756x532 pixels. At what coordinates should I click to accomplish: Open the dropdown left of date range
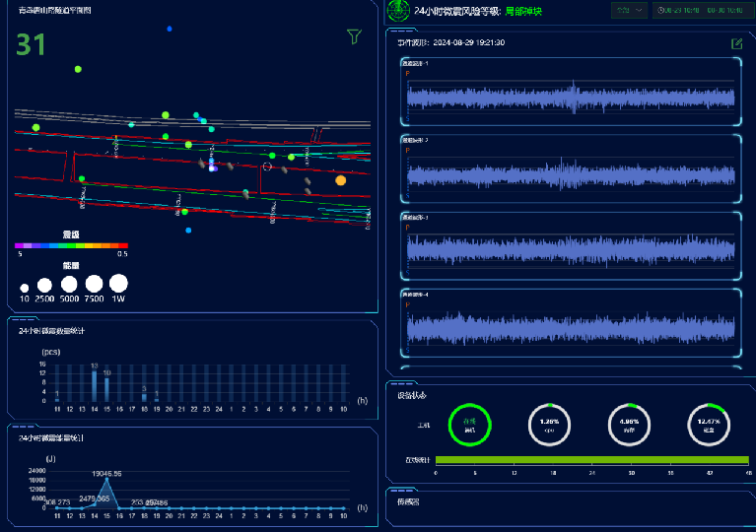pyautogui.click(x=629, y=11)
